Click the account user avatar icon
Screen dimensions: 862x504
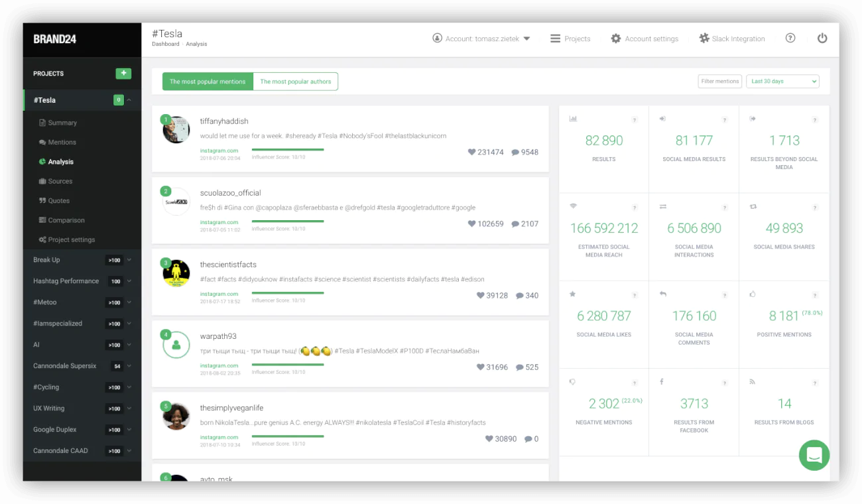click(x=437, y=38)
